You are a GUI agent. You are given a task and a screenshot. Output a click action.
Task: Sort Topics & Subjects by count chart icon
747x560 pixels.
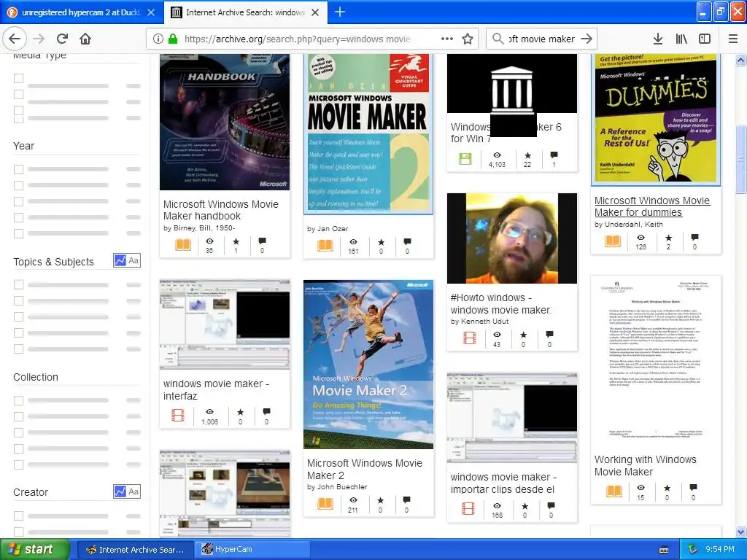tap(120, 260)
